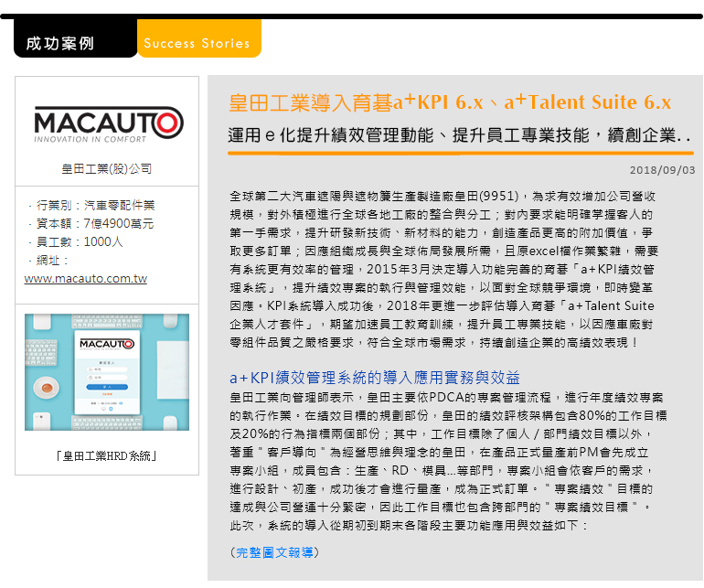
Task: Click company name 皇田工業(股)公司
Action: (107, 169)
